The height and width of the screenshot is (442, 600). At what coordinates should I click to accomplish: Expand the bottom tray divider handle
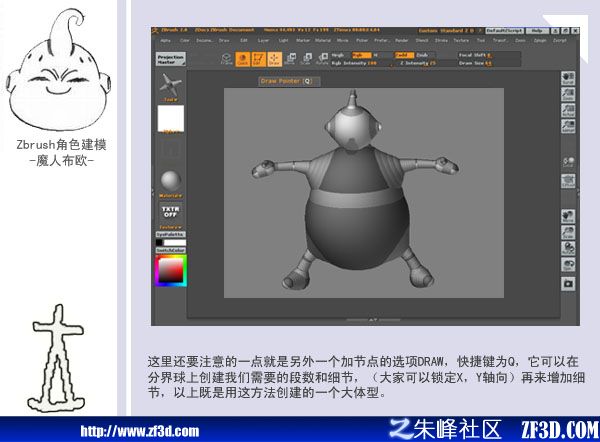[x=373, y=319]
